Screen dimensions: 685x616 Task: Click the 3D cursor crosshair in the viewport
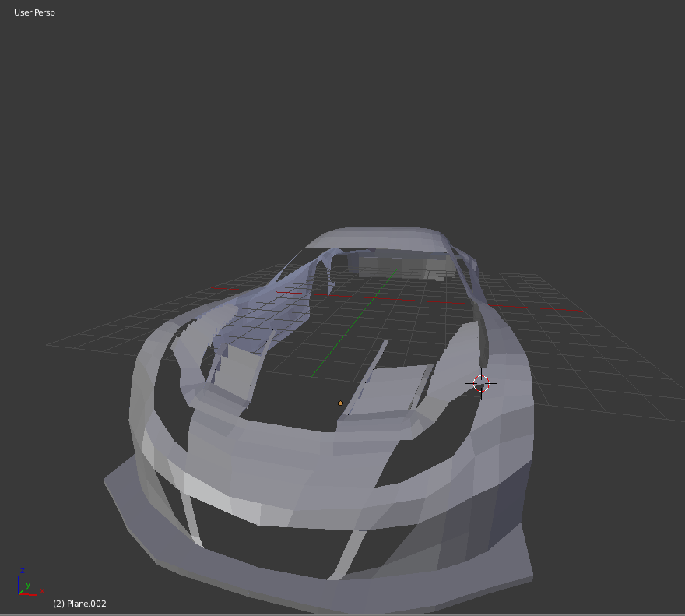(481, 384)
